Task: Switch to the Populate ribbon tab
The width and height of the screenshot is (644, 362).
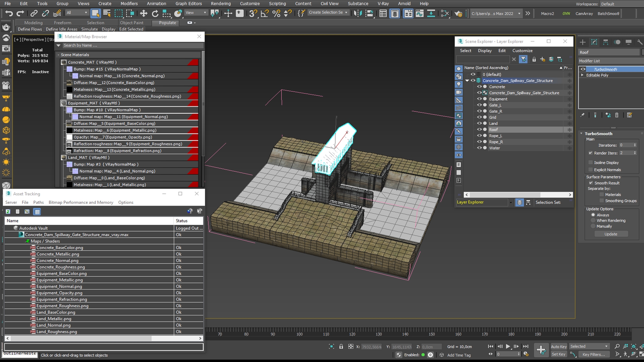Action: tap(167, 23)
